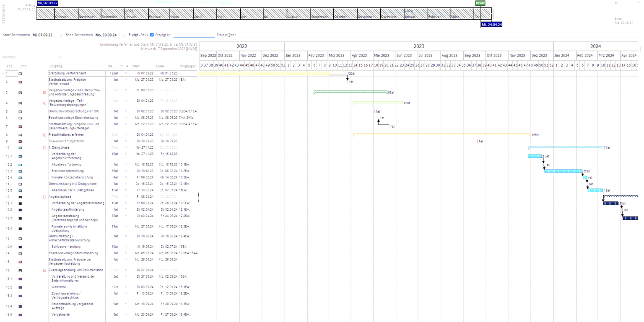Image resolution: width=644 pixels, height=322 pixels.
Task: Click the cyan summary icon in row 10
Action: [x=20, y=148]
